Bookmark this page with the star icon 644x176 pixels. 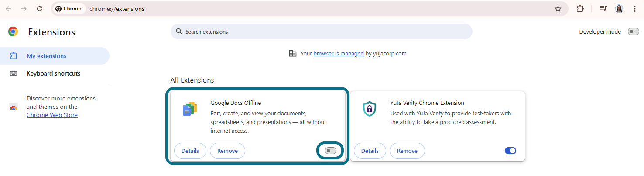tap(558, 9)
